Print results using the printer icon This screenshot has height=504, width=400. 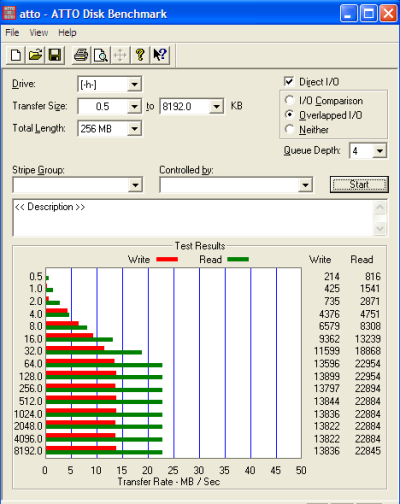click(x=81, y=55)
